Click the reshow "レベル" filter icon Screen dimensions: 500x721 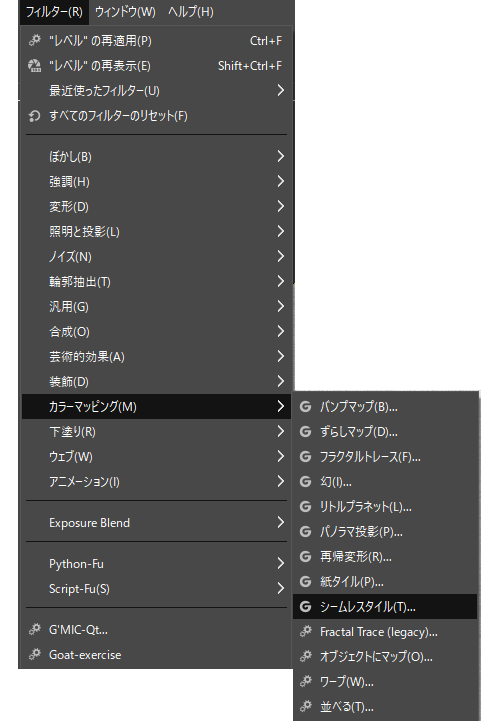click(x=34, y=66)
